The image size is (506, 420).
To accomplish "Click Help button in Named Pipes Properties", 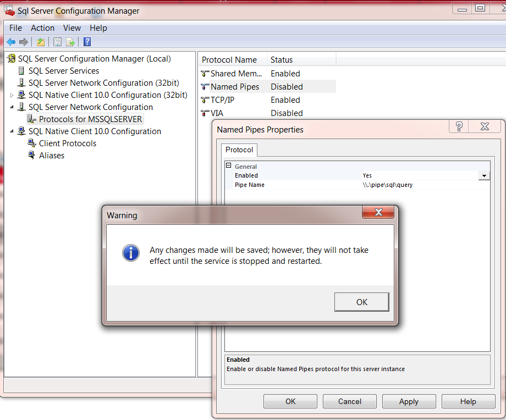I will pos(468,401).
